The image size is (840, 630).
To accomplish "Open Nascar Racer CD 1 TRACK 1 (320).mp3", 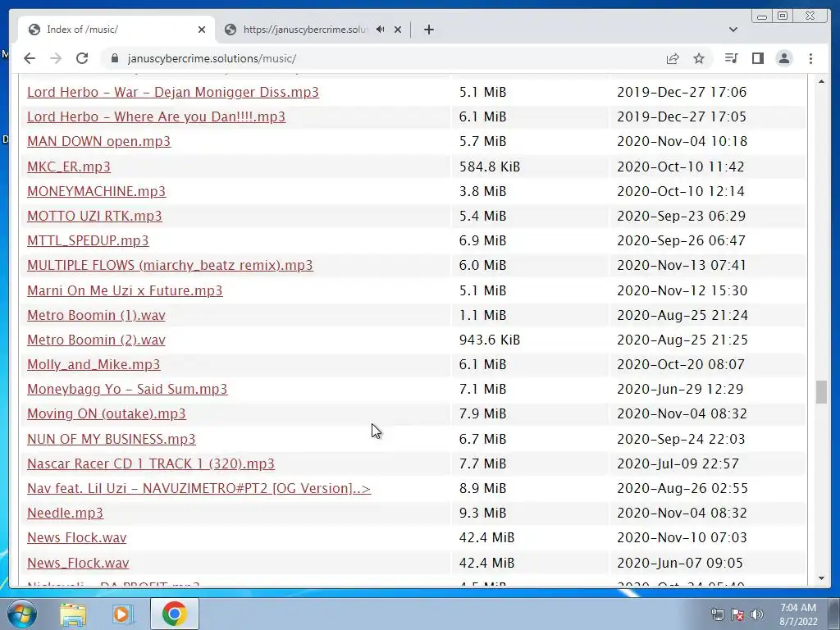I will [151, 463].
